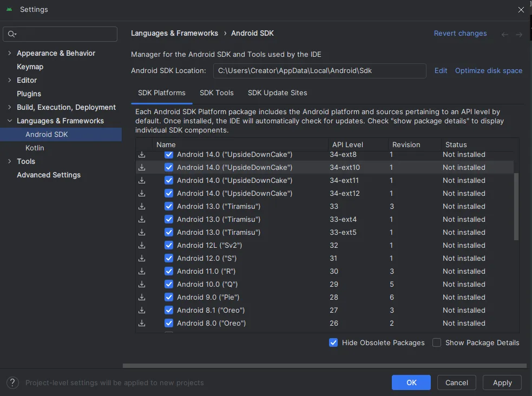Uncheck Android 13.0 Tiramisu API 33 checkbox
Screen dimensions: 532x396
169,206
